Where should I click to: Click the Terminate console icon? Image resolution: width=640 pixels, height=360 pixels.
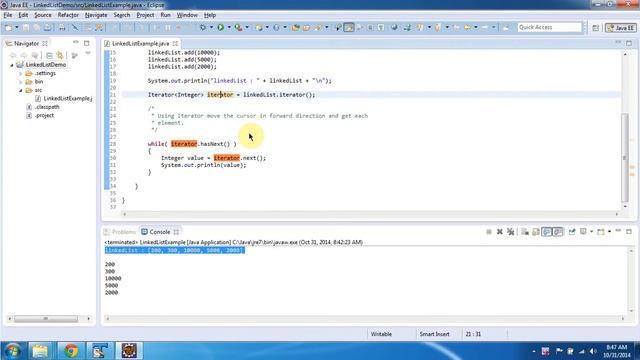489,232
